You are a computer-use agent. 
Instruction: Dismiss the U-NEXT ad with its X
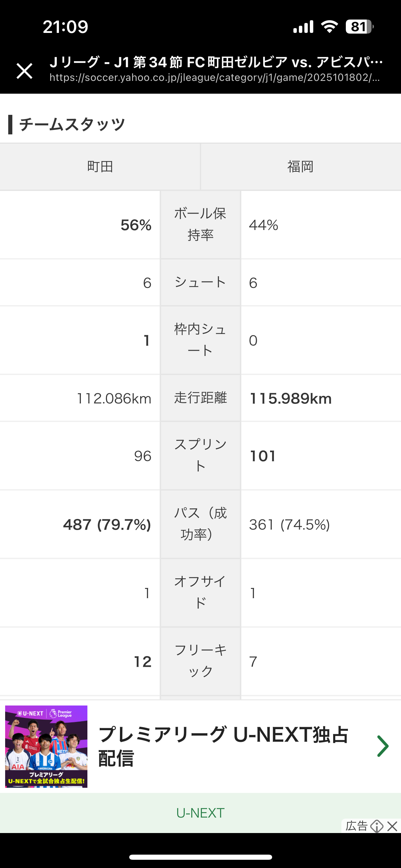click(392, 826)
